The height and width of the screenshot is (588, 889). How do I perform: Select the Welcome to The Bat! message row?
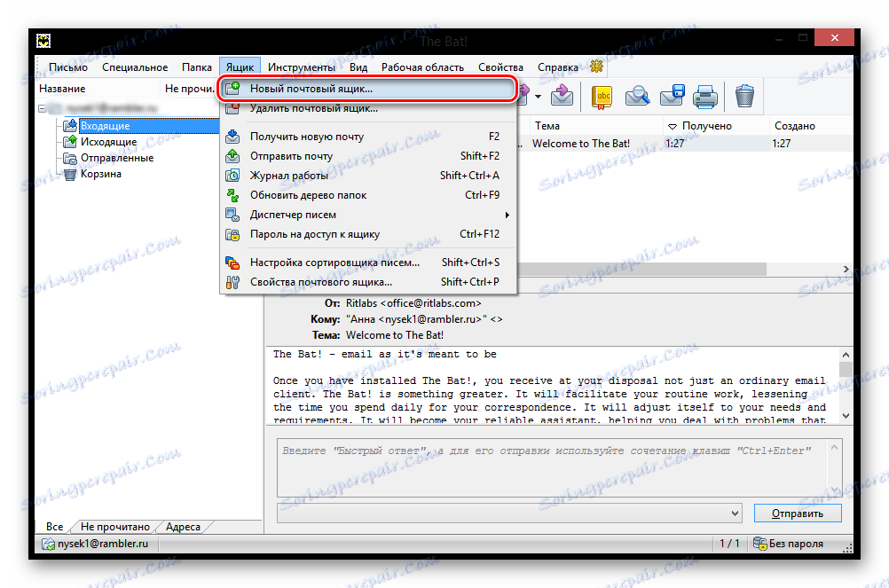(684, 144)
